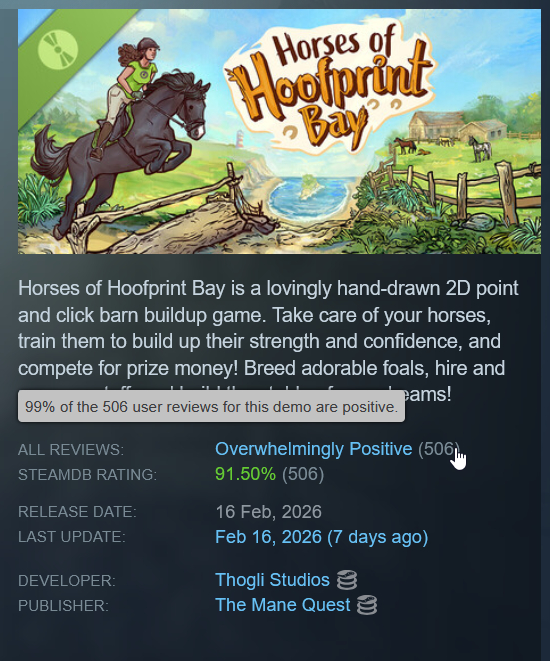Click the review count beside Overwhelmingly Positive

coord(438,449)
